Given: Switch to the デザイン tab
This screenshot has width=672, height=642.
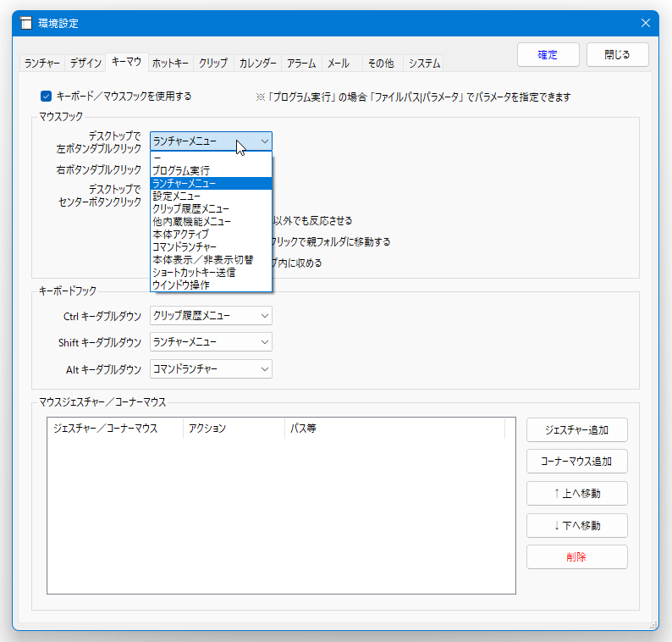Looking at the screenshot, I should click(85, 64).
